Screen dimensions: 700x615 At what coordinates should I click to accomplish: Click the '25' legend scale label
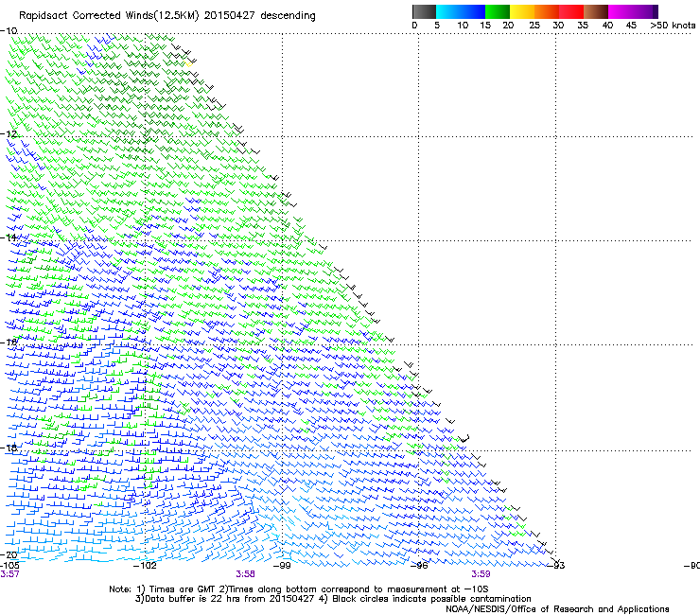tap(534, 25)
